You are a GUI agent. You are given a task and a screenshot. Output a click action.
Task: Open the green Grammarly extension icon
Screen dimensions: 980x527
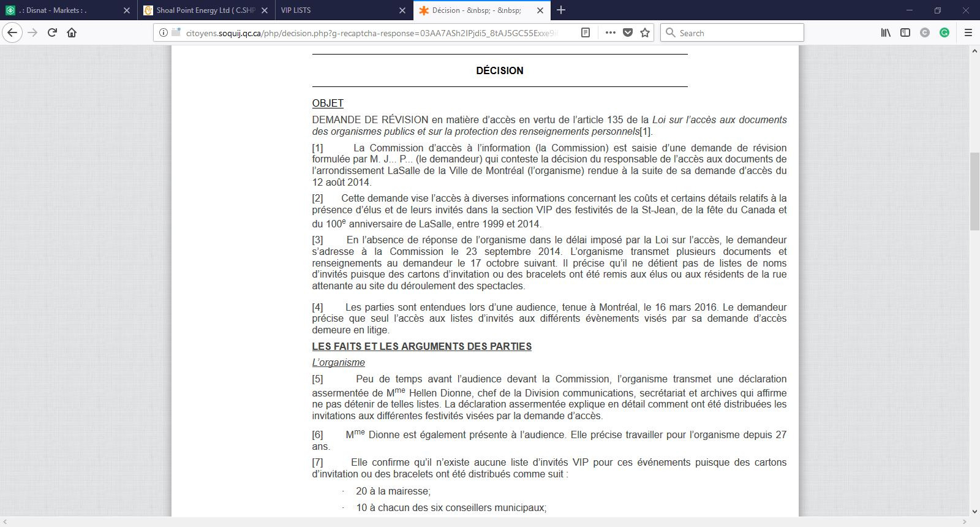(944, 32)
